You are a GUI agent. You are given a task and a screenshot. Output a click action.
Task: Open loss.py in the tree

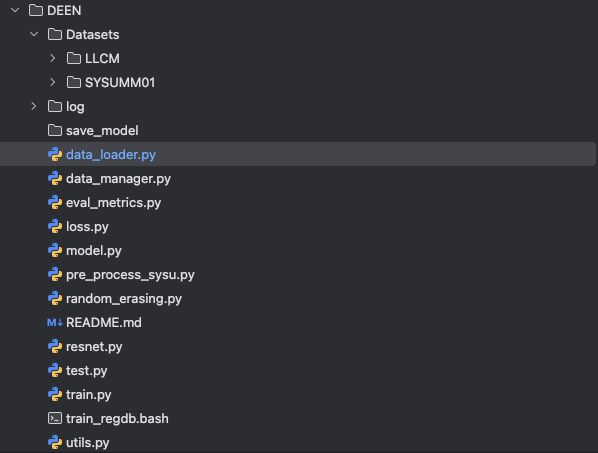coord(87,226)
